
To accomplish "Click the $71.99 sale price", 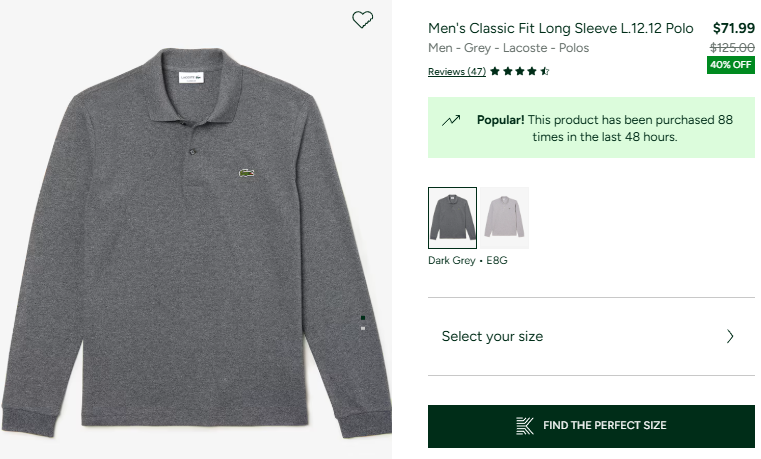I will [x=733, y=28].
